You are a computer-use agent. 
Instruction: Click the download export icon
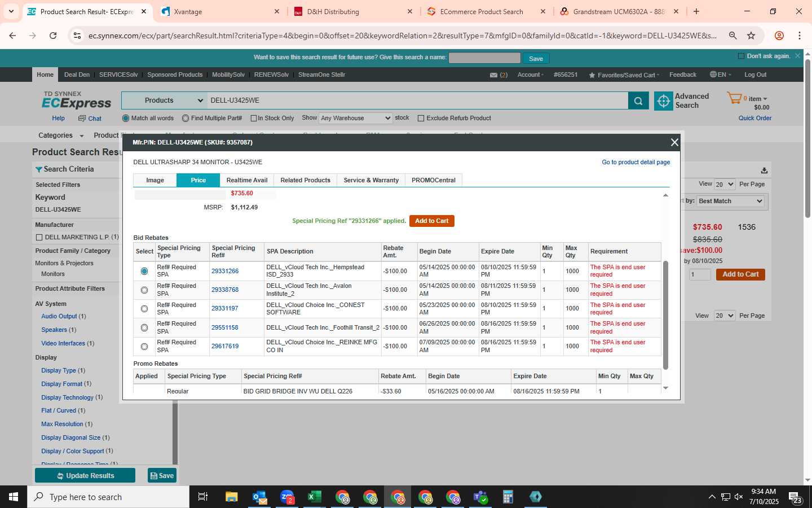tap(764, 170)
